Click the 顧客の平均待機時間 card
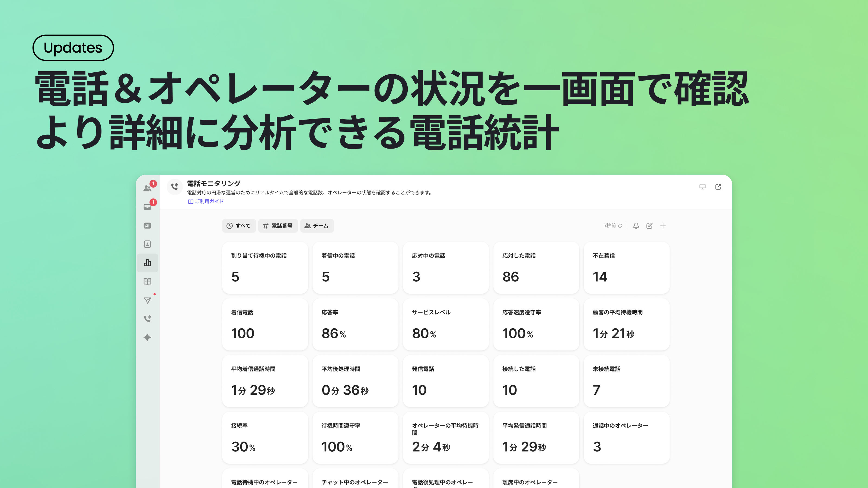 pyautogui.click(x=626, y=324)
